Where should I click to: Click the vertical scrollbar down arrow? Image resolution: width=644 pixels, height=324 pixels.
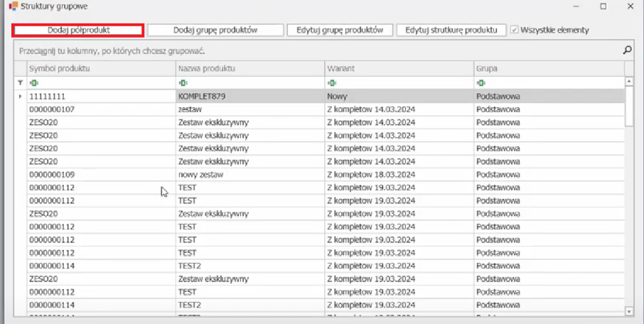(628, 310)
